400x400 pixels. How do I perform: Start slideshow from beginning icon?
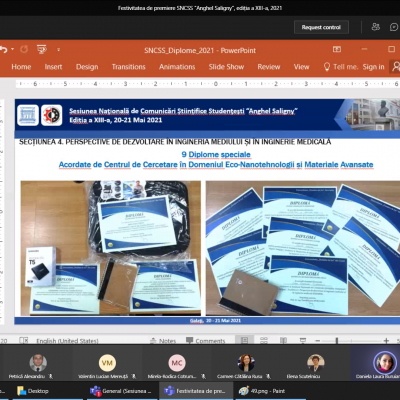[x=42, y=50]
